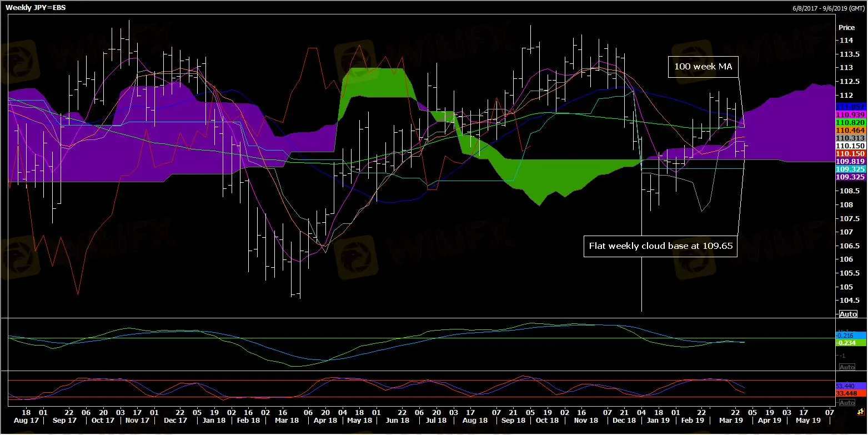Click the green 110.820 price tag
Image resolution: width=868 pixels, height=435 pixels.
pos(850,122)
